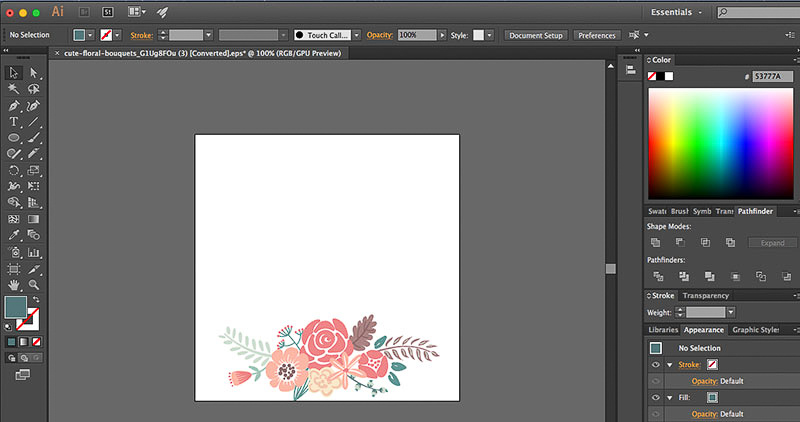This screenshot has width=800, height=422.
Task: Set paint mode to None
Action: coord(37,342)
